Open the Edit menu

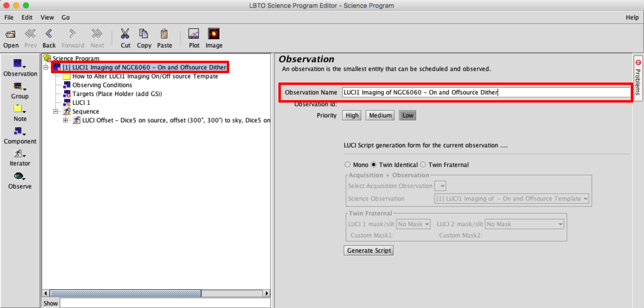[x=27, y=18]
